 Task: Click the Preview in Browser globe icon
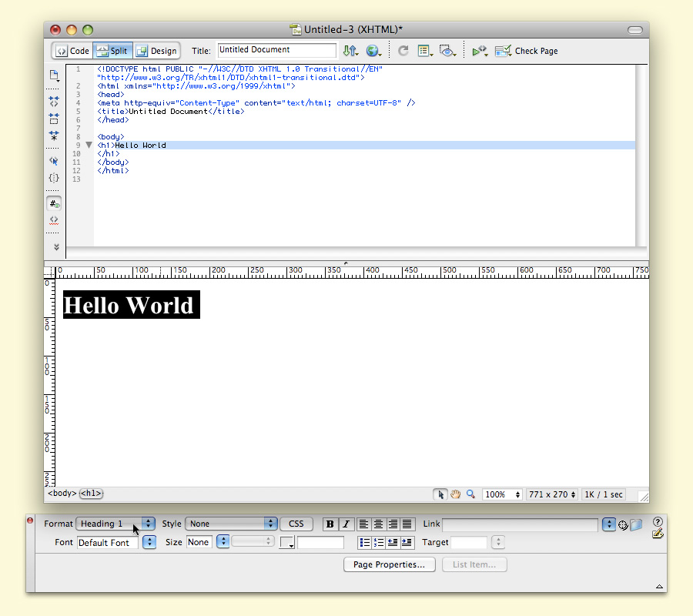point(373,51)
